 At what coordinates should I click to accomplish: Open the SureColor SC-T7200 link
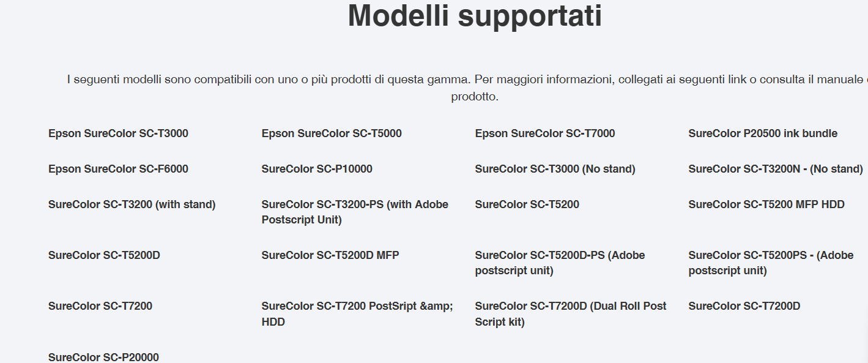pos(100,306)
